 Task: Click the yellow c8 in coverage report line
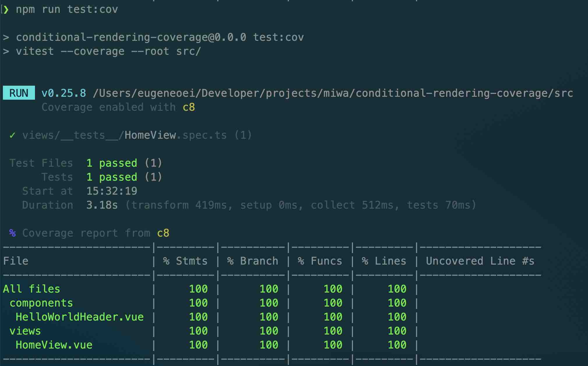click(163, 233)
